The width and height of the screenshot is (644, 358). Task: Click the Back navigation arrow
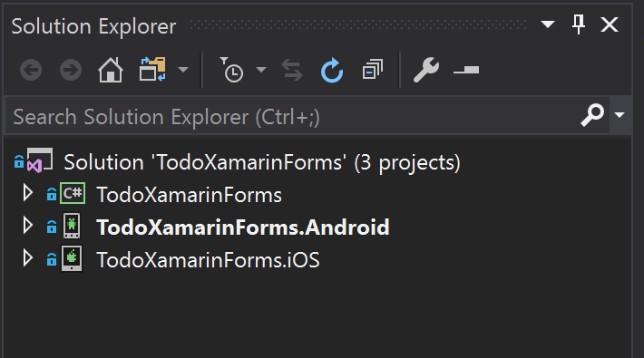(x=31, y=70)
